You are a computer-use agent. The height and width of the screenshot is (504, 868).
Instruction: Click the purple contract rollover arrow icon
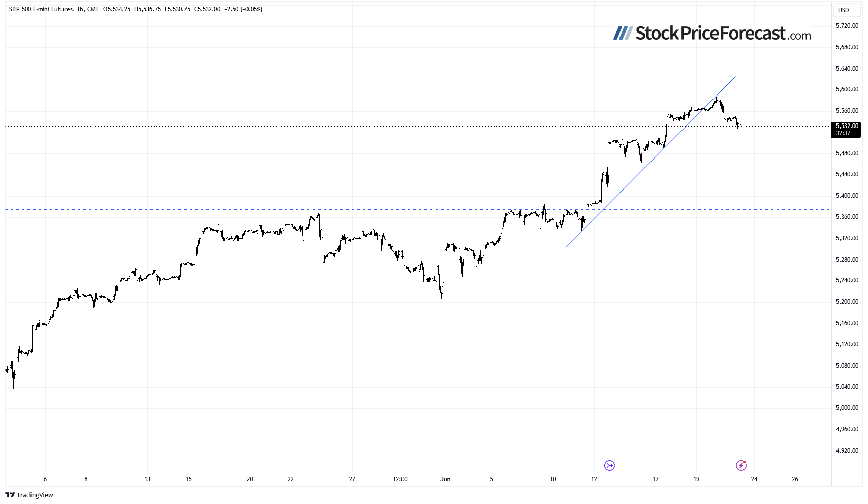(609, 465)
